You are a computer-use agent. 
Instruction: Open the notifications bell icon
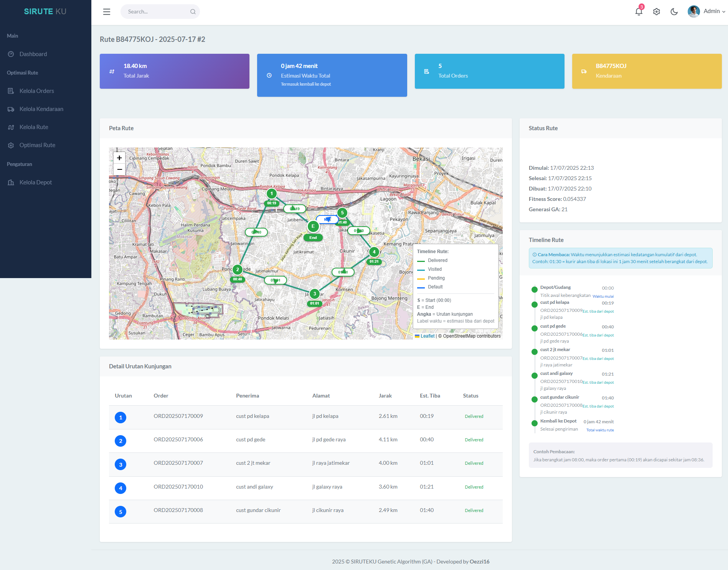pos(639,12)
